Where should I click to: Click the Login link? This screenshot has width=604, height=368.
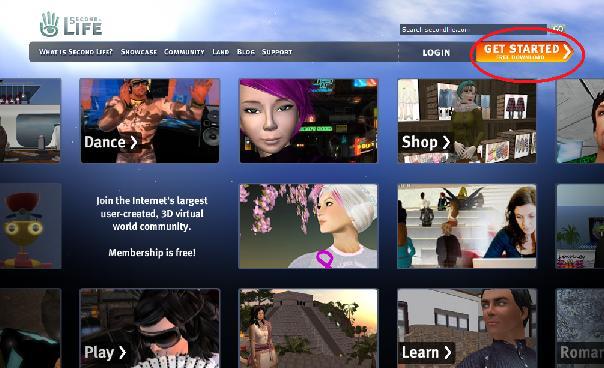(436, 53)
